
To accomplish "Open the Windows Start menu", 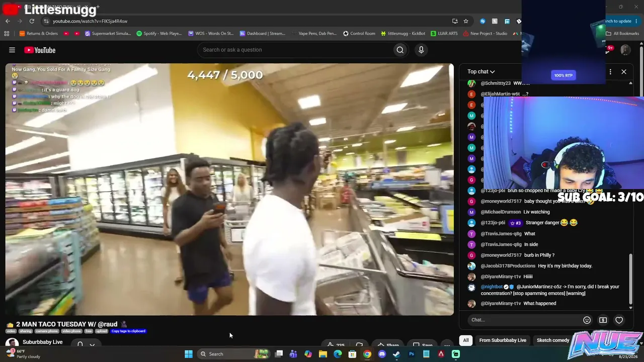I will tap(188, 354).
